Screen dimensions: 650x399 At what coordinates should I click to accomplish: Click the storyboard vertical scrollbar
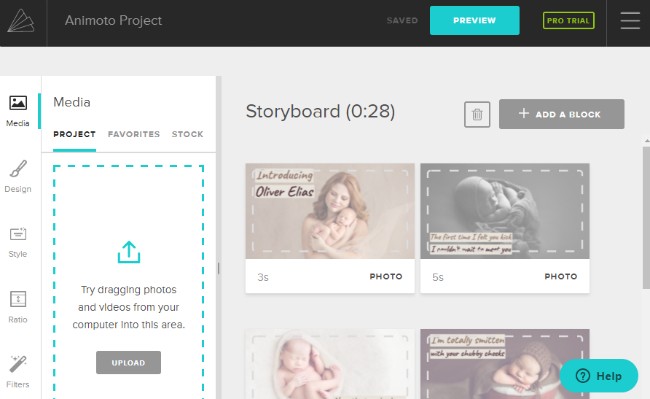646,217
